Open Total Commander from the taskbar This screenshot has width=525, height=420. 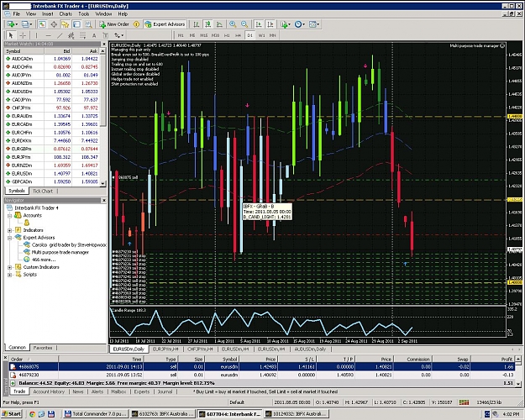point(96,414)
